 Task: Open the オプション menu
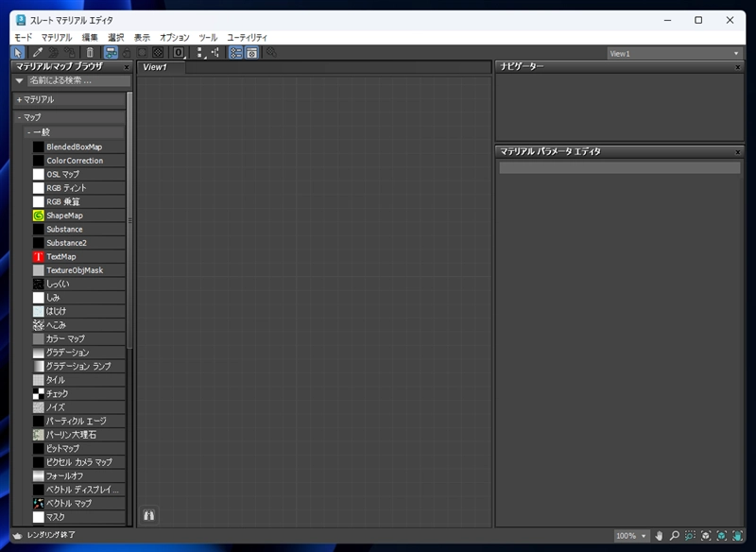(x=175, y=37)
